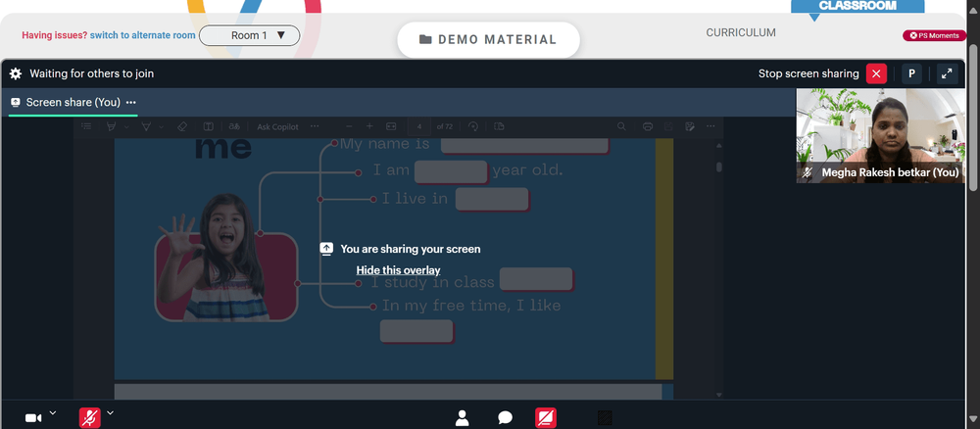Open more tools ellipsis after Ask Copilot
The image size is (980, 429).
tap(315, 126)
